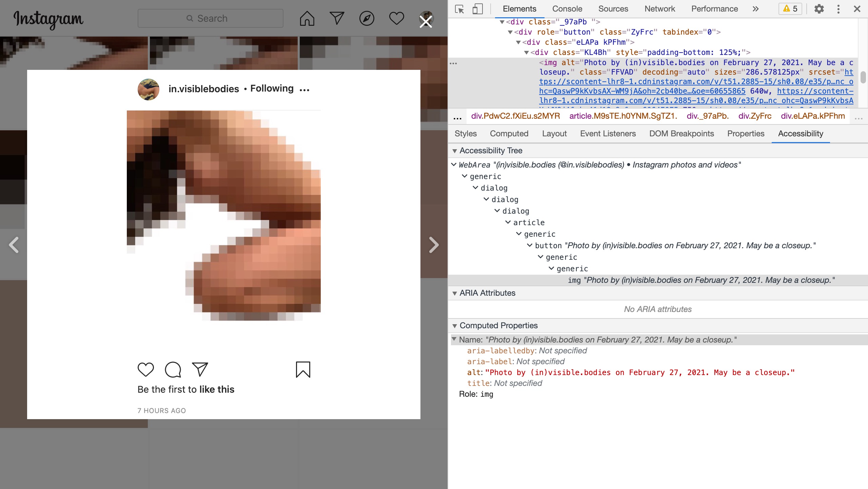Click the DevTools inspect element picker icon
The height and width of the screenshot is (489, 868).
(459, 9)
